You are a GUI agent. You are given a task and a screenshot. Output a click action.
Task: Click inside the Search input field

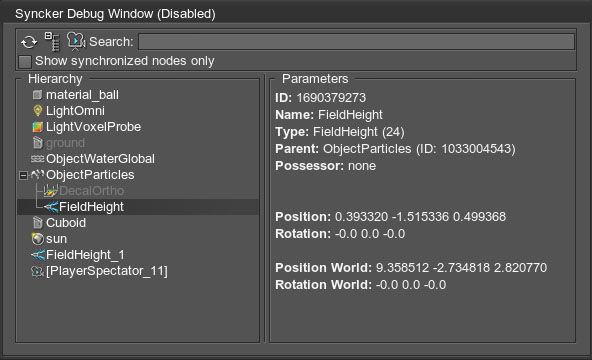356,42
